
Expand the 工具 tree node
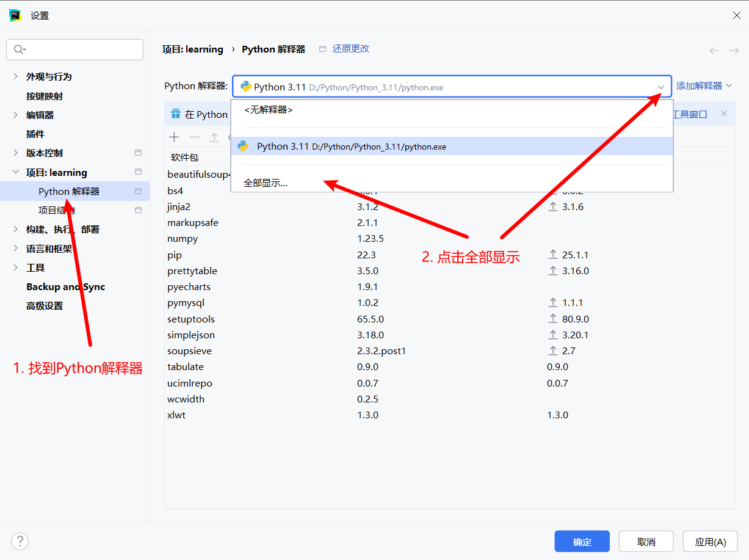coord(16,267)
